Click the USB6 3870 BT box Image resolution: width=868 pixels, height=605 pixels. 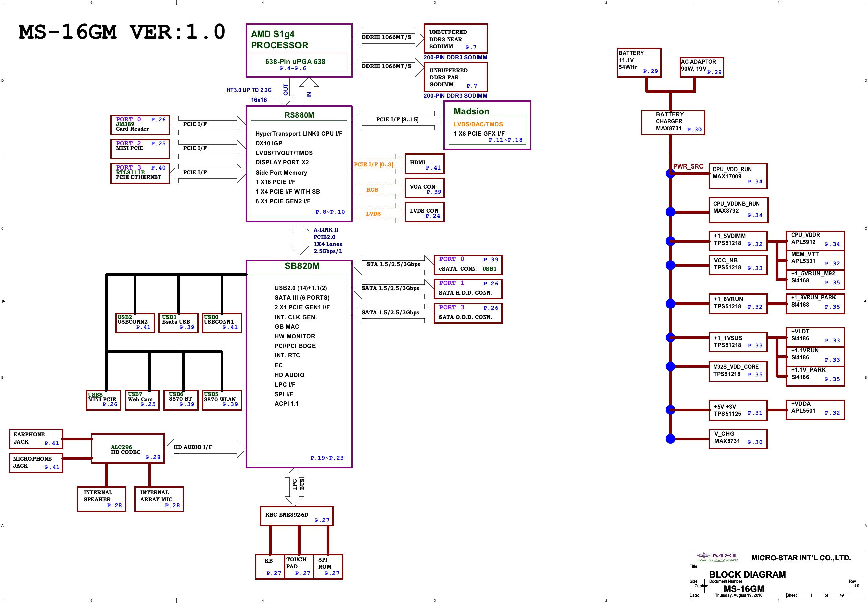pyautogui.click(x=181, y=400)
